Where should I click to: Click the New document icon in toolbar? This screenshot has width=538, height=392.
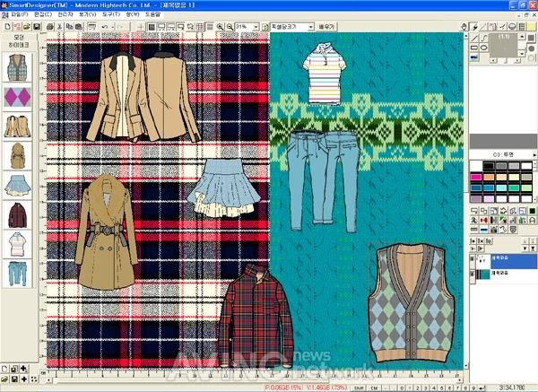7,26
